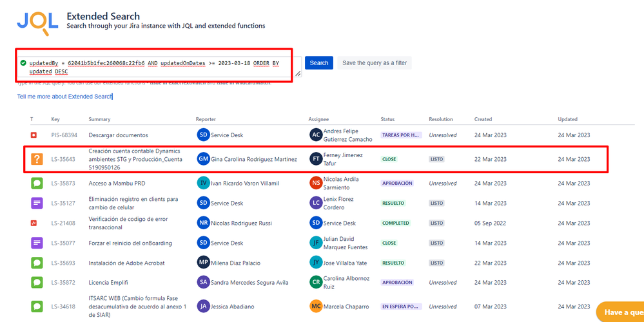Open issue key LS-35643

63,159
